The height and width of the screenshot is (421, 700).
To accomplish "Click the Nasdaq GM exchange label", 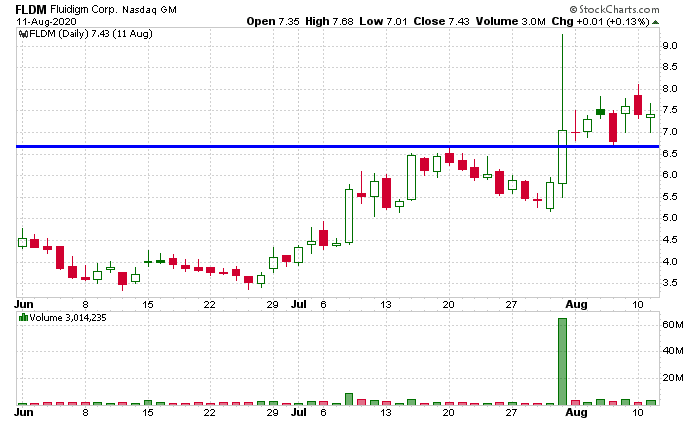I will point(150,9).
